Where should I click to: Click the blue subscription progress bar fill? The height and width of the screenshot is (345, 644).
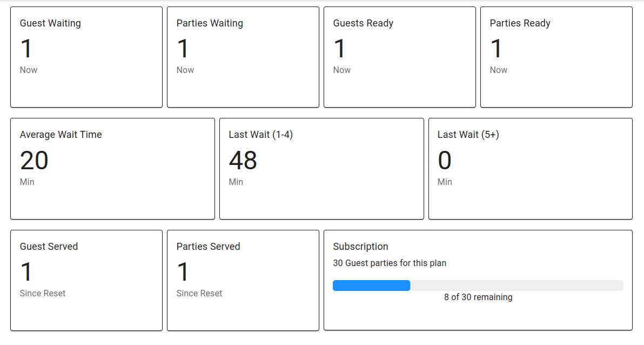(372, 286)
